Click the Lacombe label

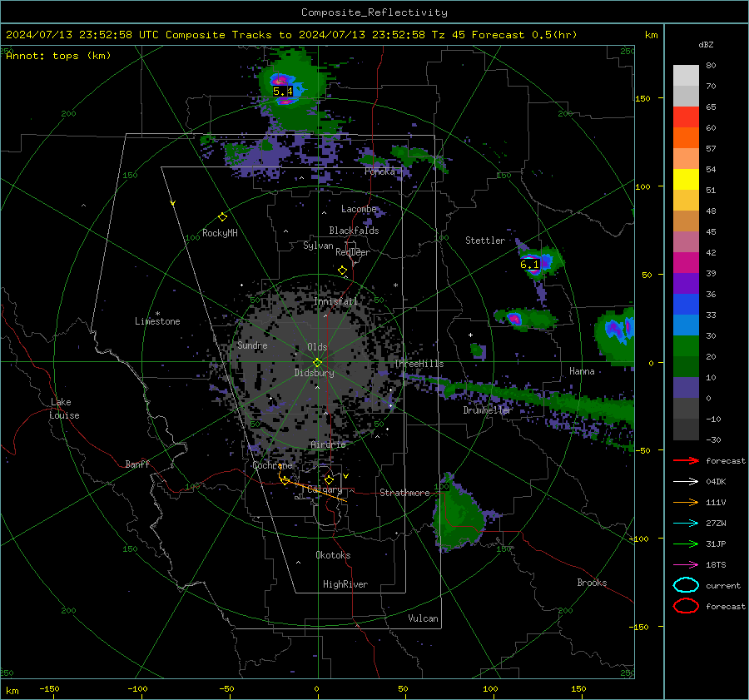click(x=359, y=209)
